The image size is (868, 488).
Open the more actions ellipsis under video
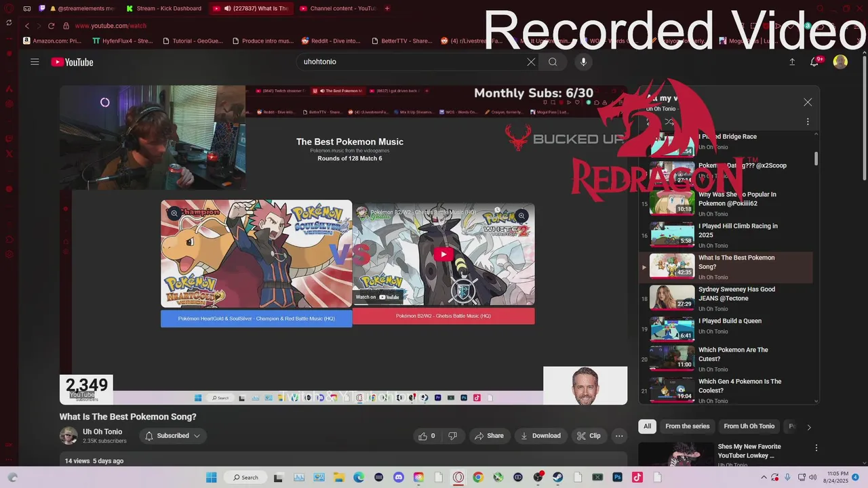pos(619,436)
